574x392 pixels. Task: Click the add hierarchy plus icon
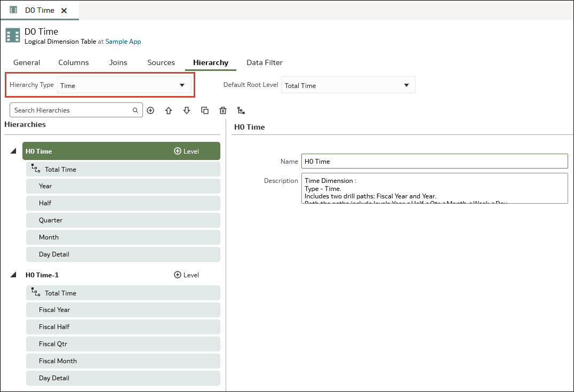(150, 110)
